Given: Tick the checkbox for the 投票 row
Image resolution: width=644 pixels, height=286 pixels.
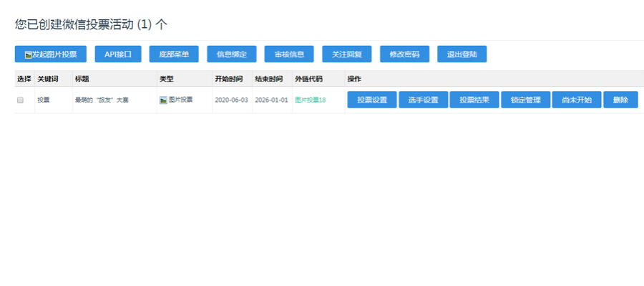Looking at the screenshot, I should tap(20, 100).
